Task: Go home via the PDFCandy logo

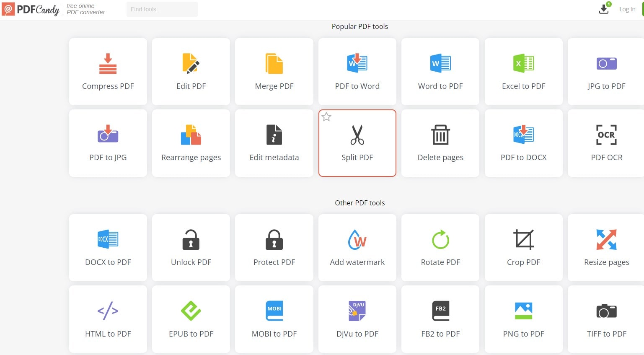Action: pyautogui.click(x=31, y=9)
